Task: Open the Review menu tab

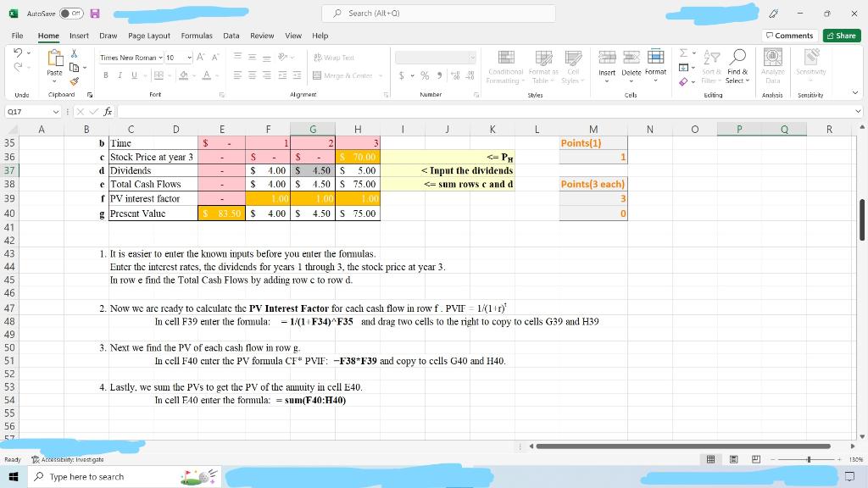Action: (x=261, y=36)
